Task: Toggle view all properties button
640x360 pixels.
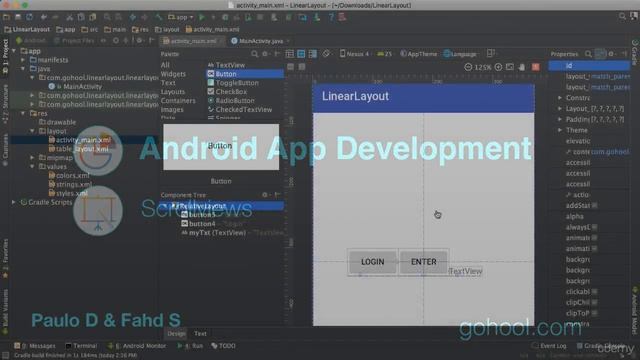Action: point(600,54)
